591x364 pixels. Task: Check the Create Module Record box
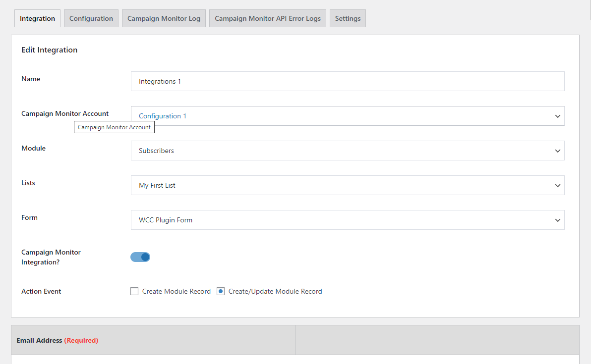point(134,291)
